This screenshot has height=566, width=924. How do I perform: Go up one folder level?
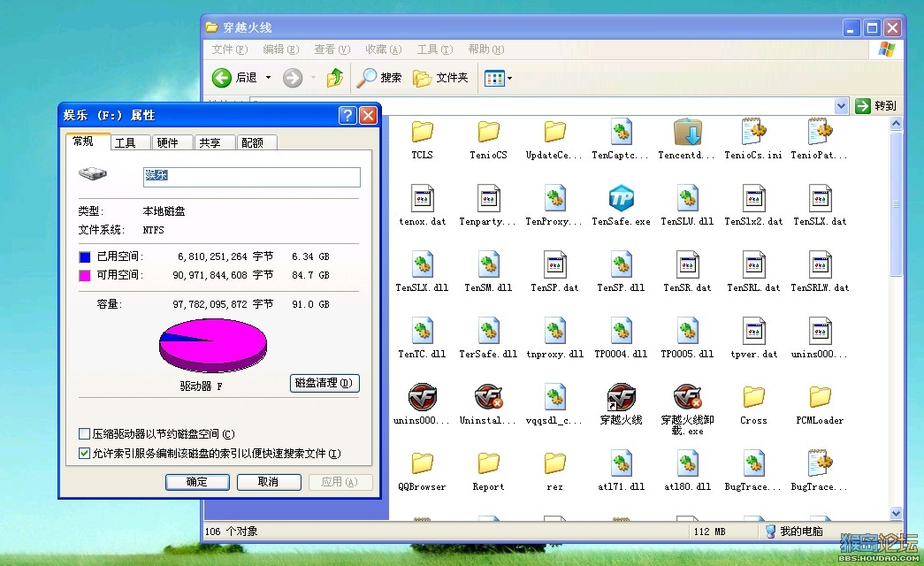[x=335, y=77]
